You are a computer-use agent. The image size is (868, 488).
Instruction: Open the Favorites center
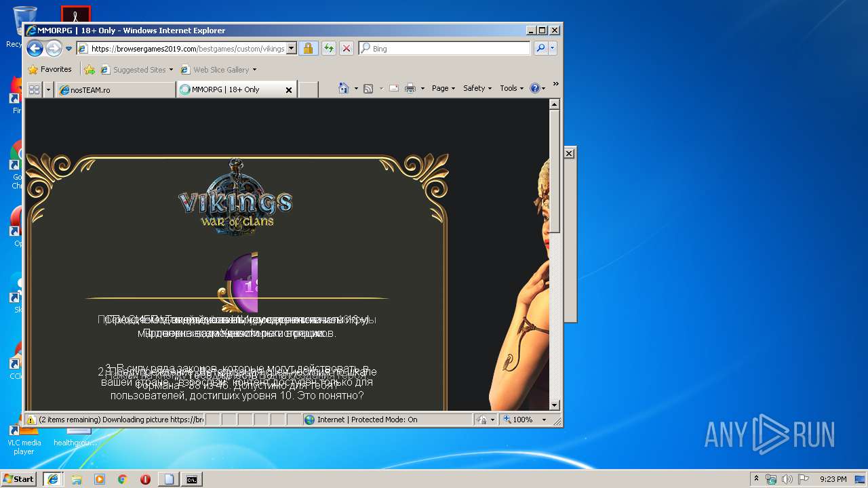(x=50, y=69)
